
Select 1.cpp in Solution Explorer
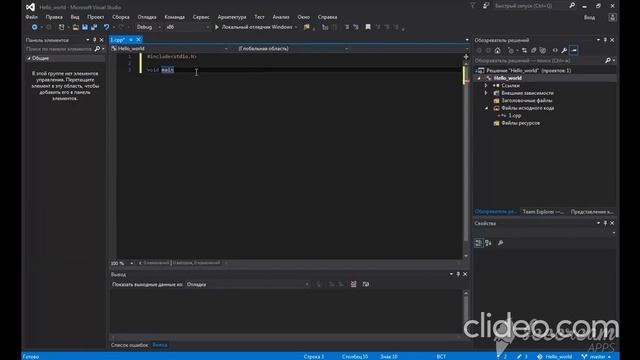(x=515, y=116)
